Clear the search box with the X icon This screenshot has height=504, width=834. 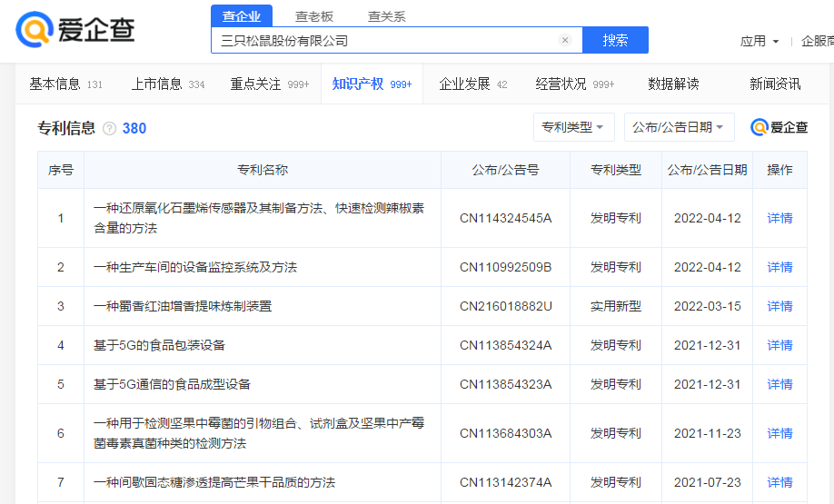click(x=565, y=40)
